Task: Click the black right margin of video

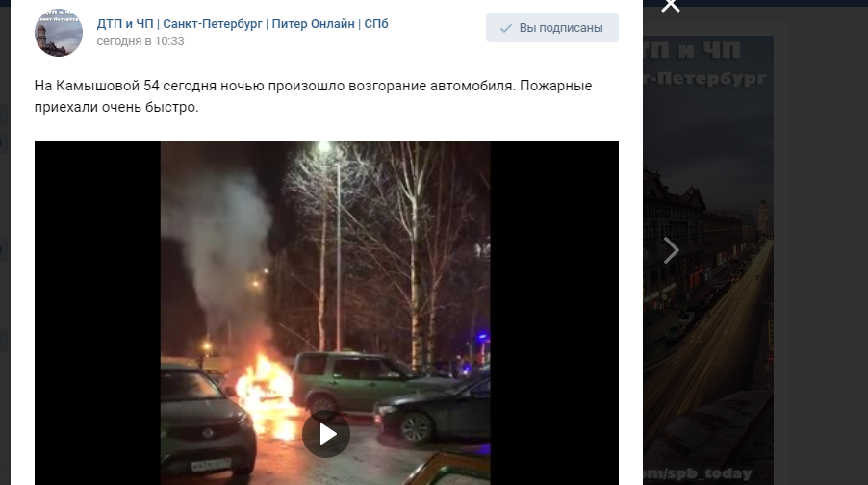Action: tap(554, 313)
